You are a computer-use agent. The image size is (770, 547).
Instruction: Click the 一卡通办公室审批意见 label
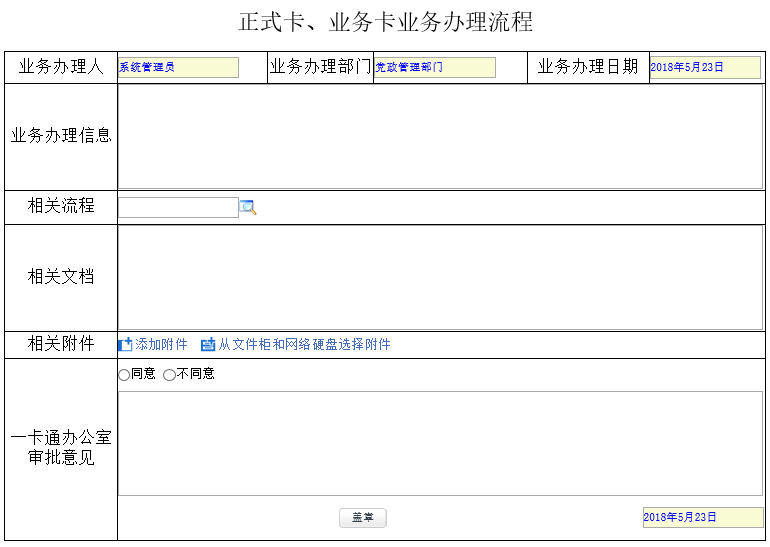(61, 448)
